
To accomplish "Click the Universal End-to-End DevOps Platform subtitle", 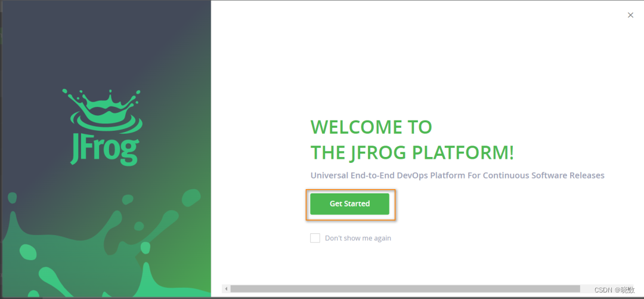I will point(457,175).
